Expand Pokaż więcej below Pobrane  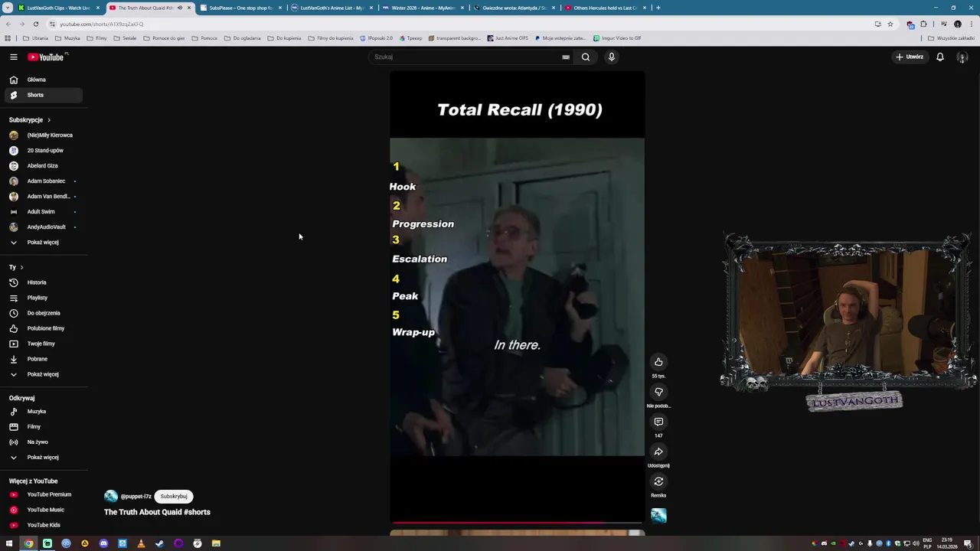pyautogui.click(x=43, y=374)
